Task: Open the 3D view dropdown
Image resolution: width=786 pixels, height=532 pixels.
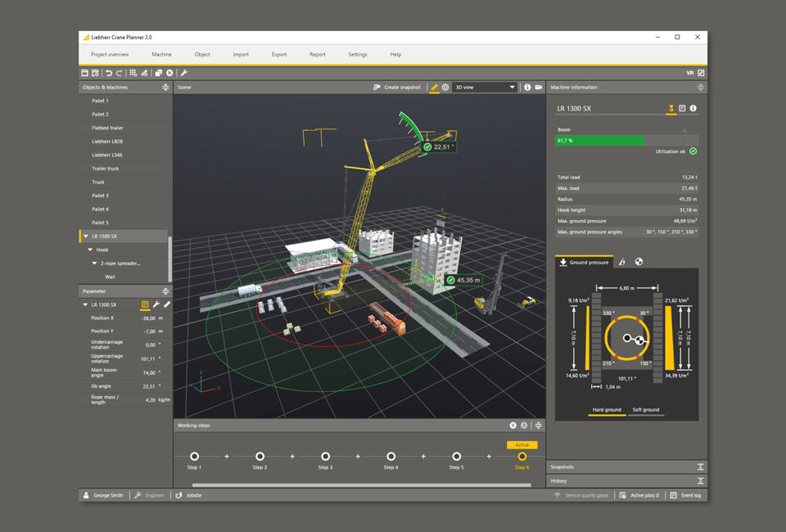Action: tap(485, 87)
